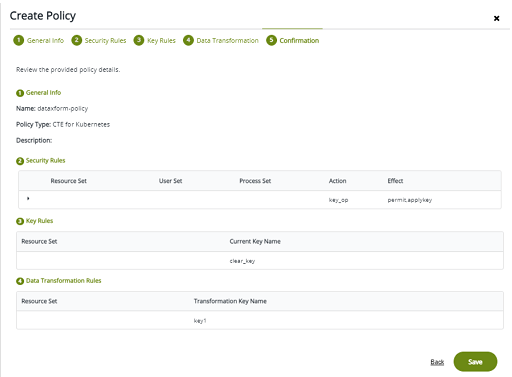Click step 5 circle icon in wizard

[x=271, y=40]
